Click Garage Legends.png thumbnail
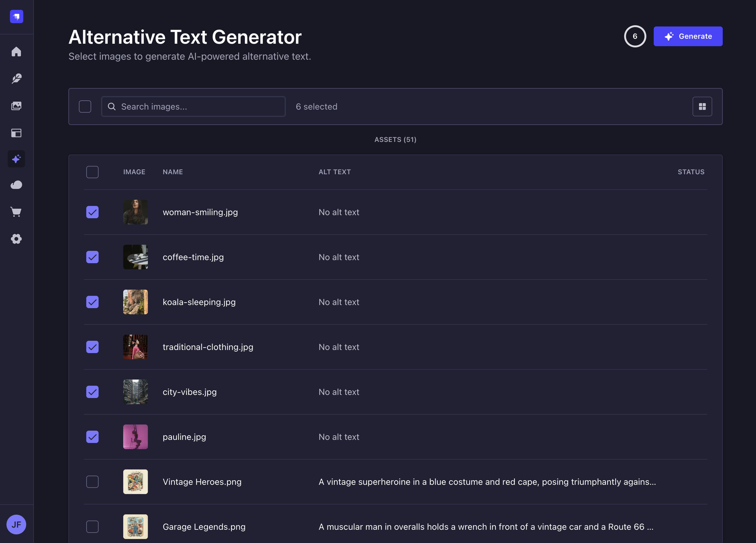 click(135, 526)
